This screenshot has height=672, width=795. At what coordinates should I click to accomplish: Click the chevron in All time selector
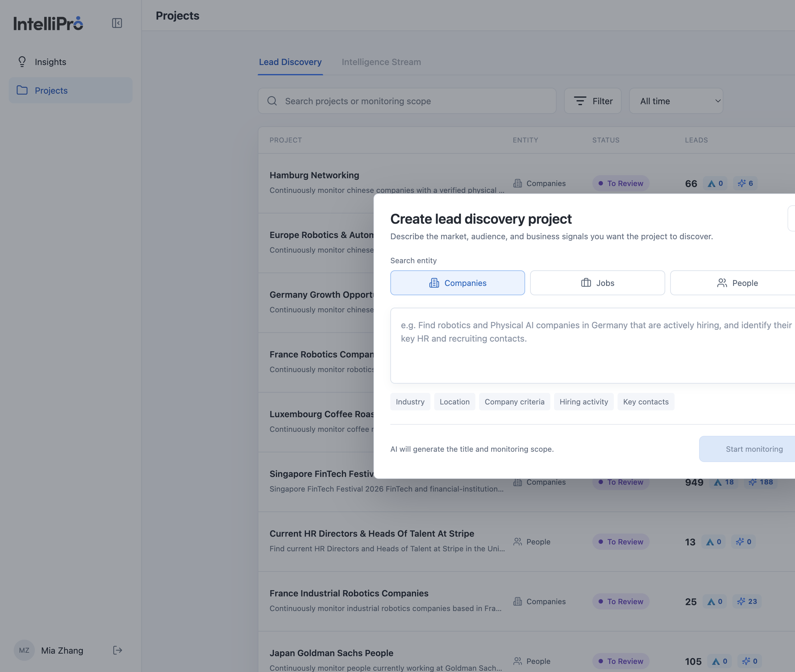(x=717, y=101)
